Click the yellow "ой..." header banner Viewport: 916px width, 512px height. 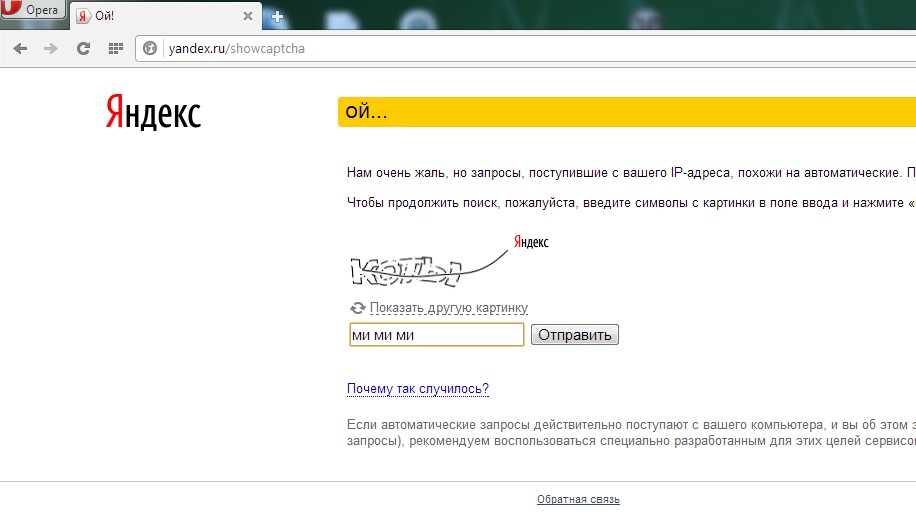click(x=627, y=112)
